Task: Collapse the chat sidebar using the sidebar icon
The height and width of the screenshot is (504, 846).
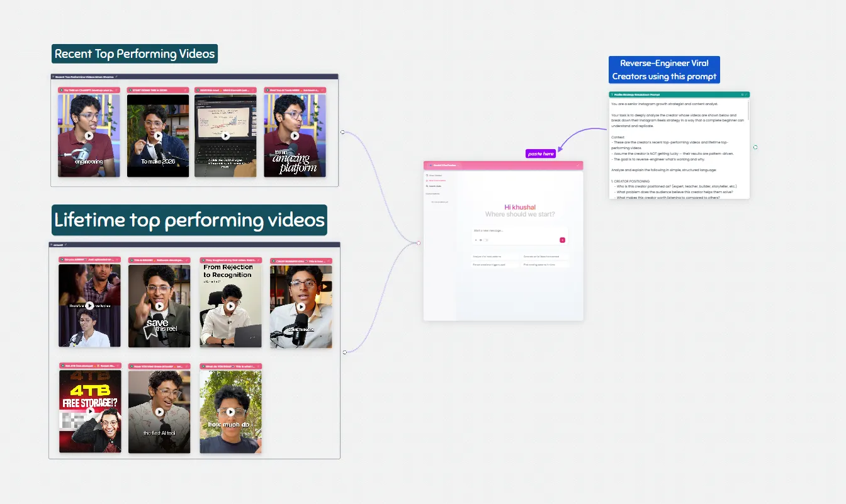Action: [427, 176]
